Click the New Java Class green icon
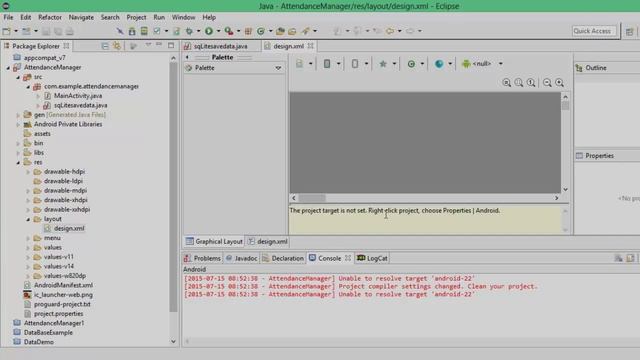 tap(261, 31)
